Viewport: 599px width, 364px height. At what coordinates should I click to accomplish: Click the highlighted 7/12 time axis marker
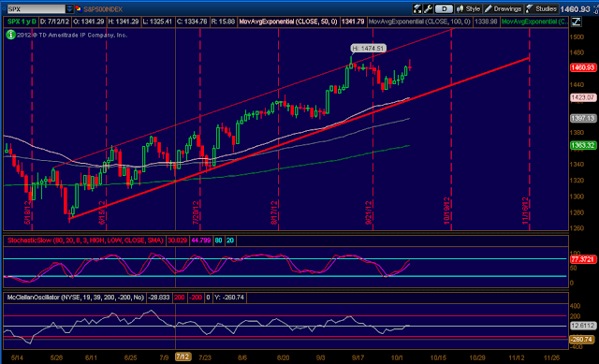pyautogui.click(x=183, y=357)
